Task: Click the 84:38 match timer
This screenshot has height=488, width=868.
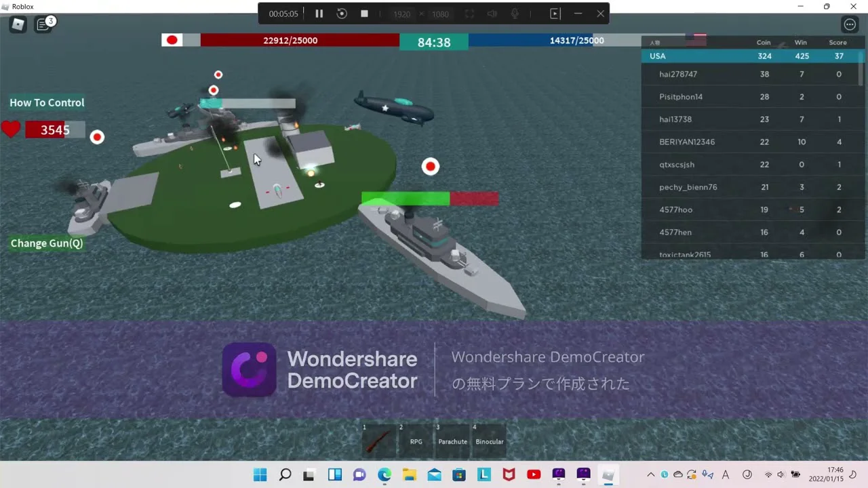Action: pos(434,42)
